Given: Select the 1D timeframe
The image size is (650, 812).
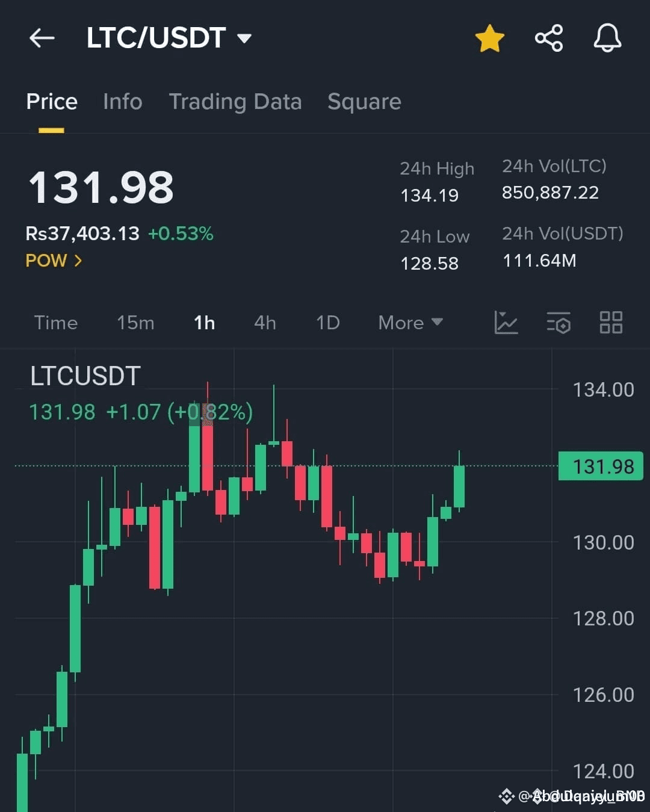Looking at the screenshot, I should (x=328, y=323).
